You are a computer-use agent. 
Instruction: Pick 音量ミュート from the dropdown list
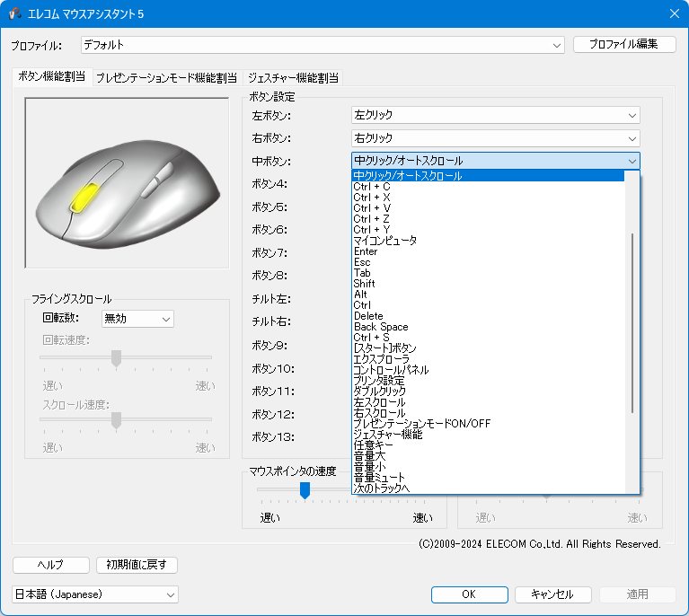tap(381, 478)
